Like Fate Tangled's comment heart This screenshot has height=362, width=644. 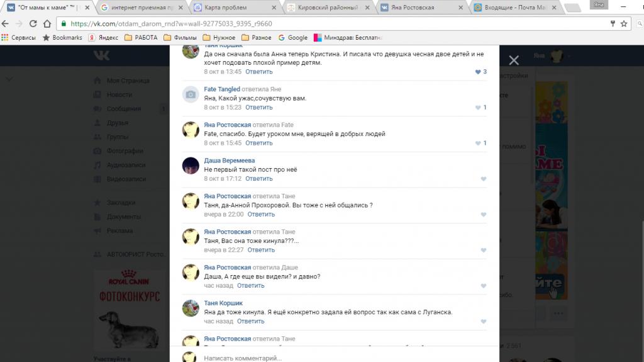pos(478,108)
